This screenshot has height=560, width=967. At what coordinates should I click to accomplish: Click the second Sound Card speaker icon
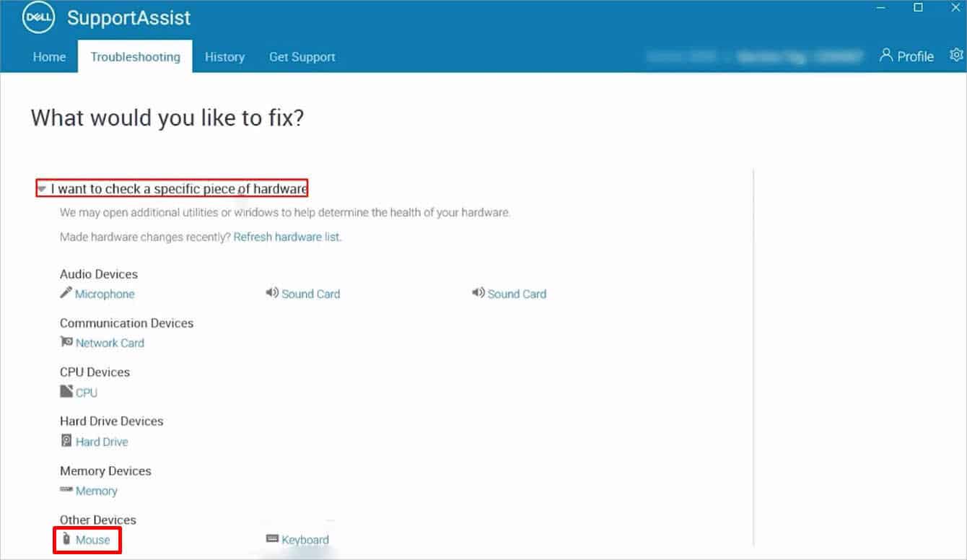coord(478,293)
